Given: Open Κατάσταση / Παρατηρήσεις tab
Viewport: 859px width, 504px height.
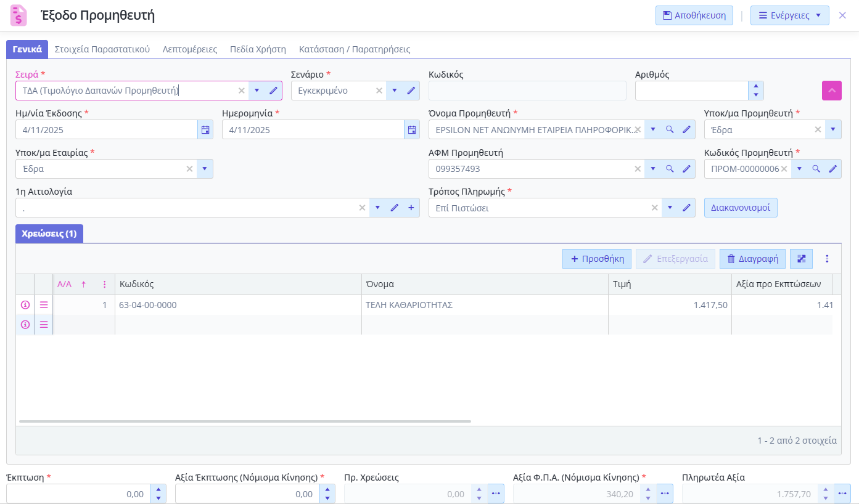Looking at the screenshot, I should [x=354, y=49].
